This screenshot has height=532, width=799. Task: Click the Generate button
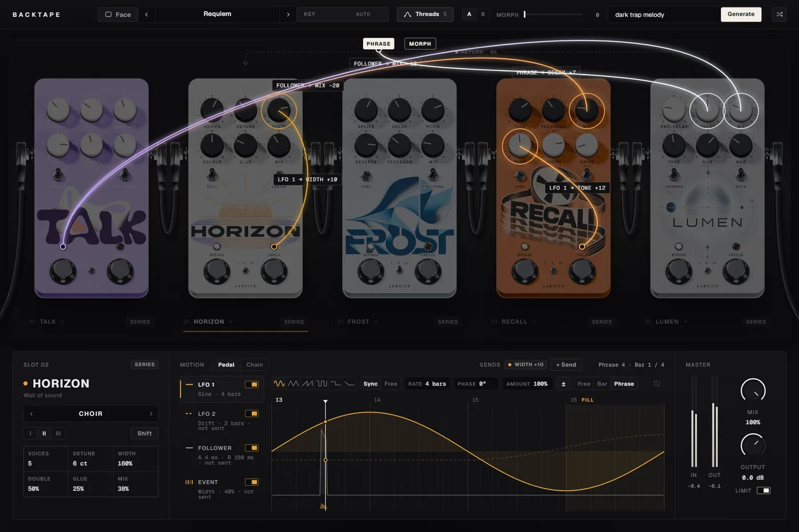pos(741,14)
